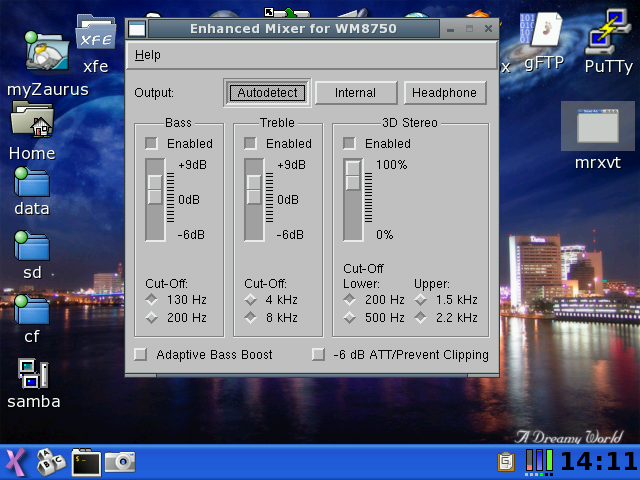Enable the Treble checkbox

point(251,143)
